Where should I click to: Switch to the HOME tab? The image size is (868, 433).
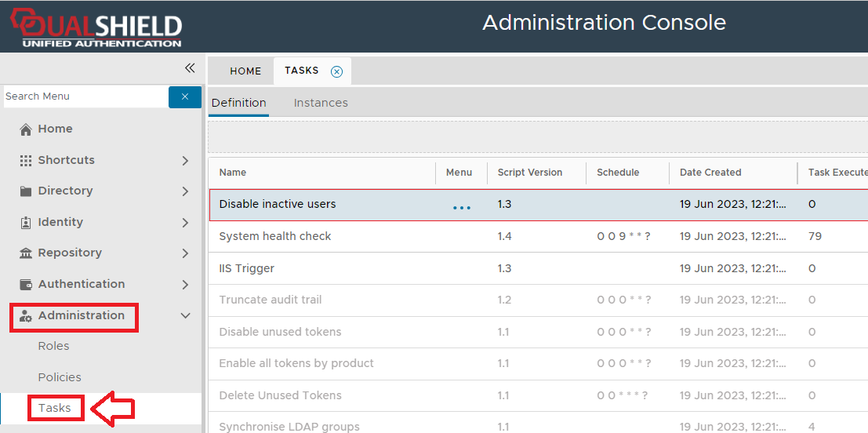pos(245,71)
